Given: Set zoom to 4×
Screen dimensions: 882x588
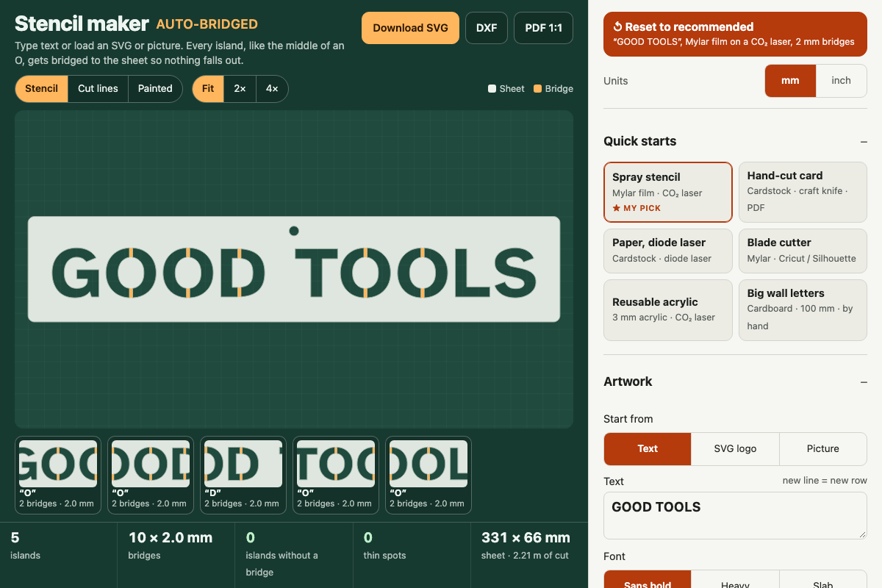Looking at the screenshot, I should pos(272,89).
